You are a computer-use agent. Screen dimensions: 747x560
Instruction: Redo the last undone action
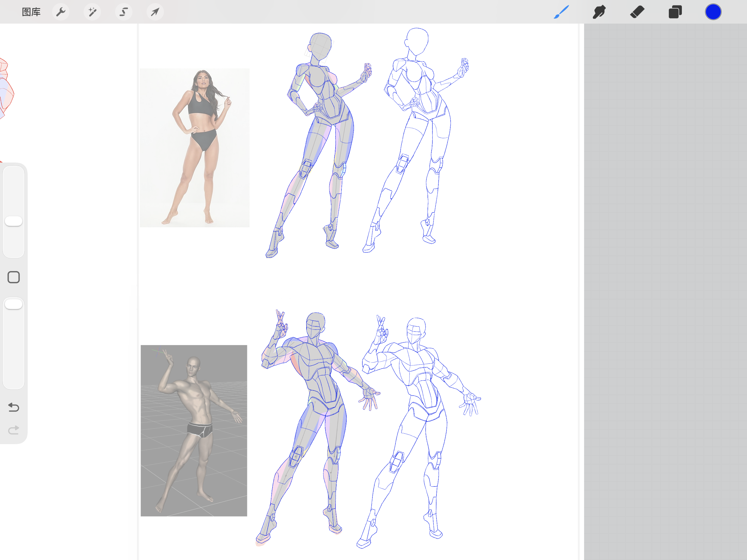pyautogui.click(x=14, y=430)
